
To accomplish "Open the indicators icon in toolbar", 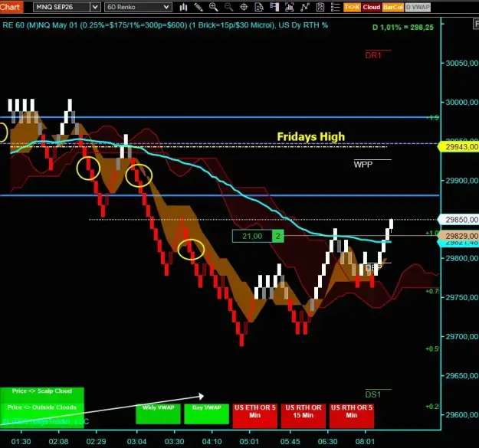I will [x=289, y=7].
